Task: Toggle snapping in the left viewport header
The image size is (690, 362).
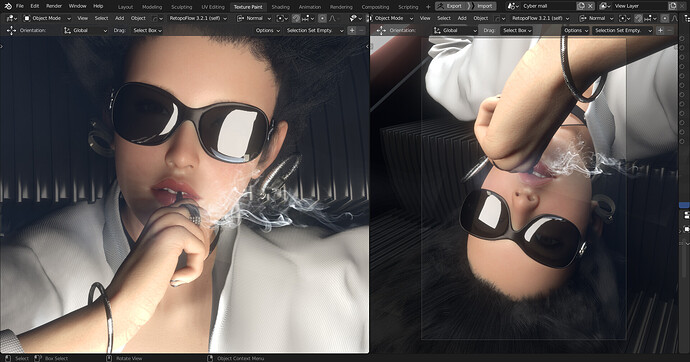Action: point(296,18)
